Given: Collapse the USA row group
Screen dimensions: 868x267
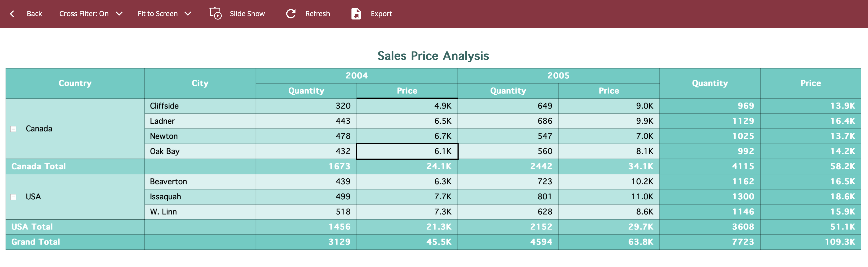Looking at the screenshot, I should (13, 197).
